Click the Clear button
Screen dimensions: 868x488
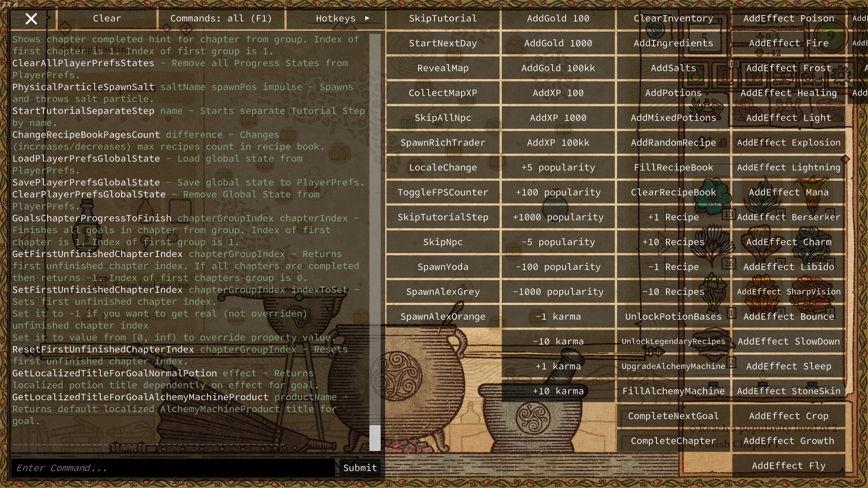pyautogui.click(x=106, y=19)
